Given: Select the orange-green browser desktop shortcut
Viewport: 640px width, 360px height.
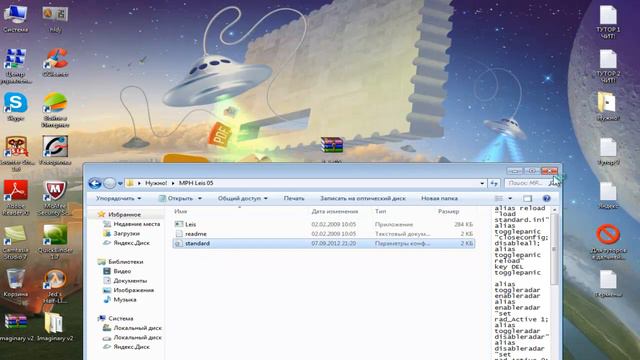Looking at the screenshot, I should (x=56, y=110).
